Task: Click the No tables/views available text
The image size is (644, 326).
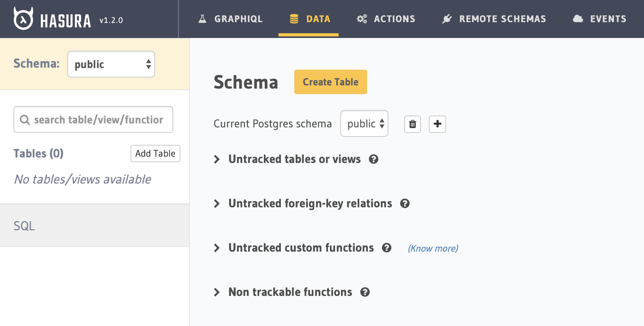Action: click(83, 179)
